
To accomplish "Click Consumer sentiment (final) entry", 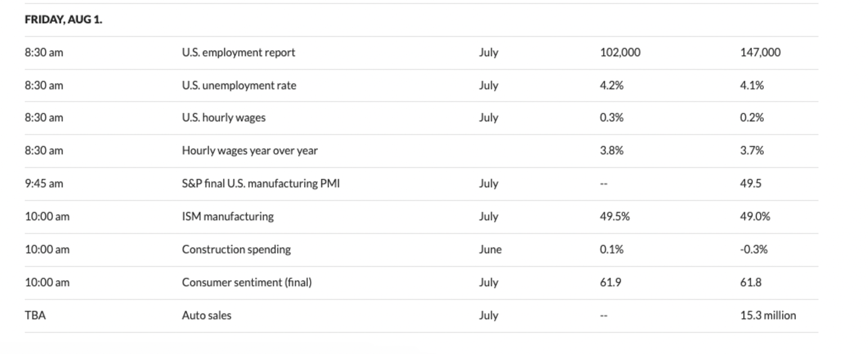I will (247, 282).
